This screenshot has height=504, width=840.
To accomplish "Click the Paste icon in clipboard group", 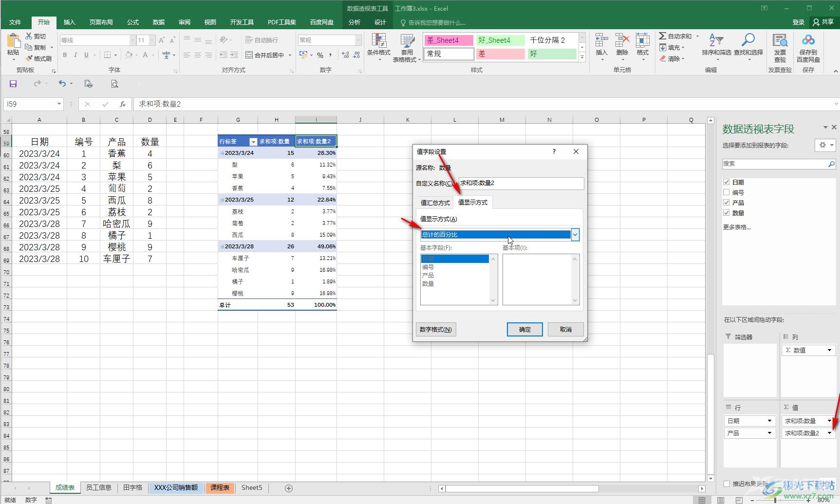I will [13, 41].
